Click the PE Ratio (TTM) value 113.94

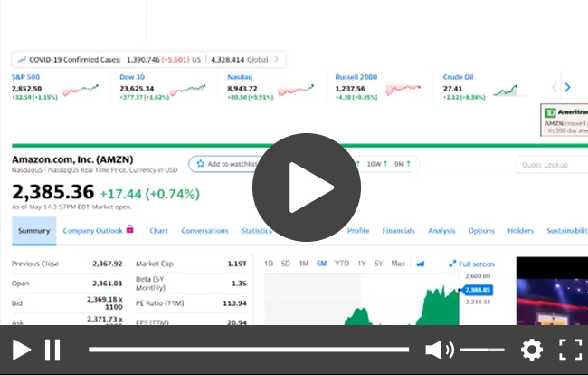click(x=235, y=303)
